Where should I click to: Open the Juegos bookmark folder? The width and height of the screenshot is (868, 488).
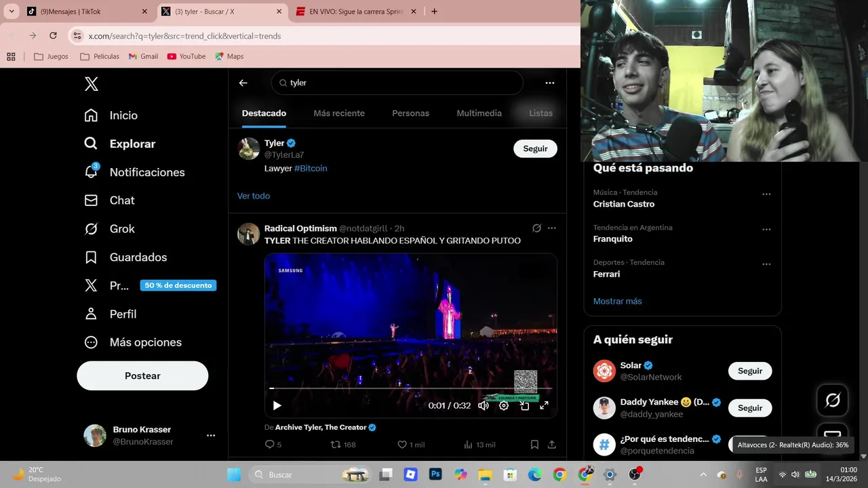pyautogui.click(x=52, y=56)
